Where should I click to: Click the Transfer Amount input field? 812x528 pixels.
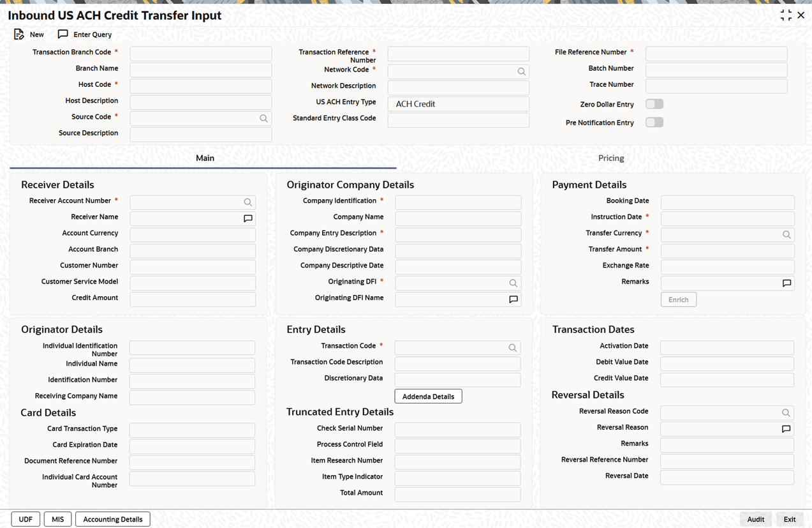(x=727, y=250)
